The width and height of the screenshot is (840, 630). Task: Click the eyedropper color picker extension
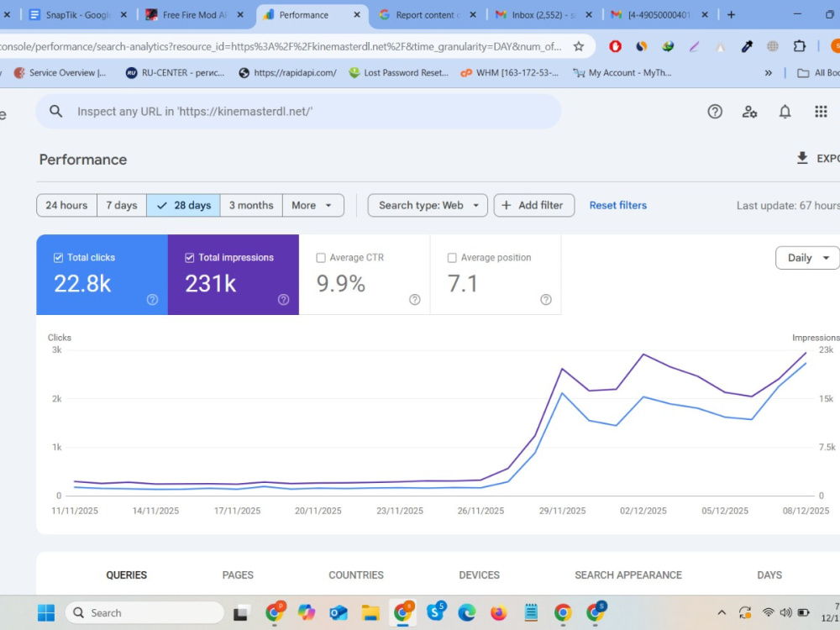pyautogui.click(x=746, y=46)
